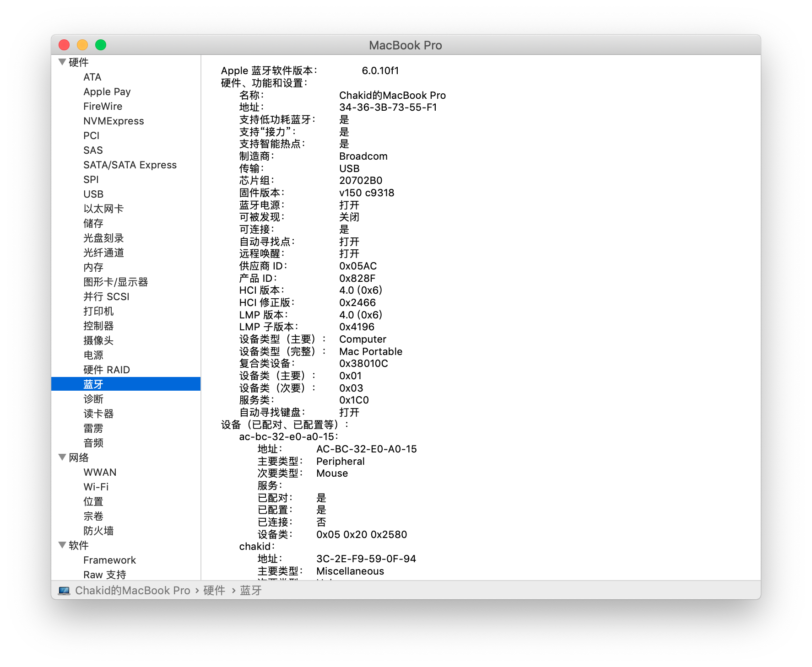
Task: Click the Miscellaneous major type value
Action: pos(350,571)
